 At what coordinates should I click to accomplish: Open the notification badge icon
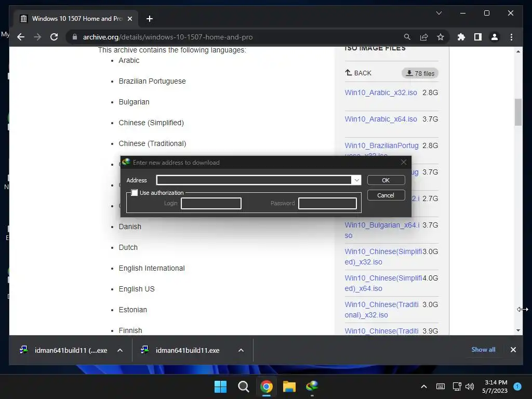tap(517, 386)
